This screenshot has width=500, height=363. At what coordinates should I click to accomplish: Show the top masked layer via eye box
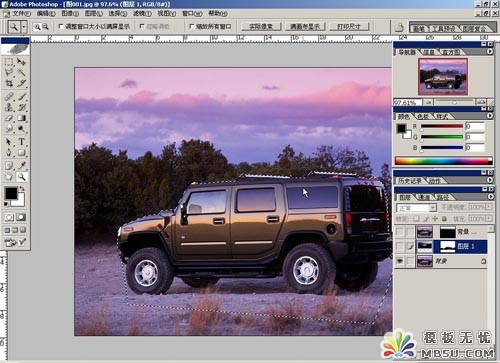tap(399, 232)
